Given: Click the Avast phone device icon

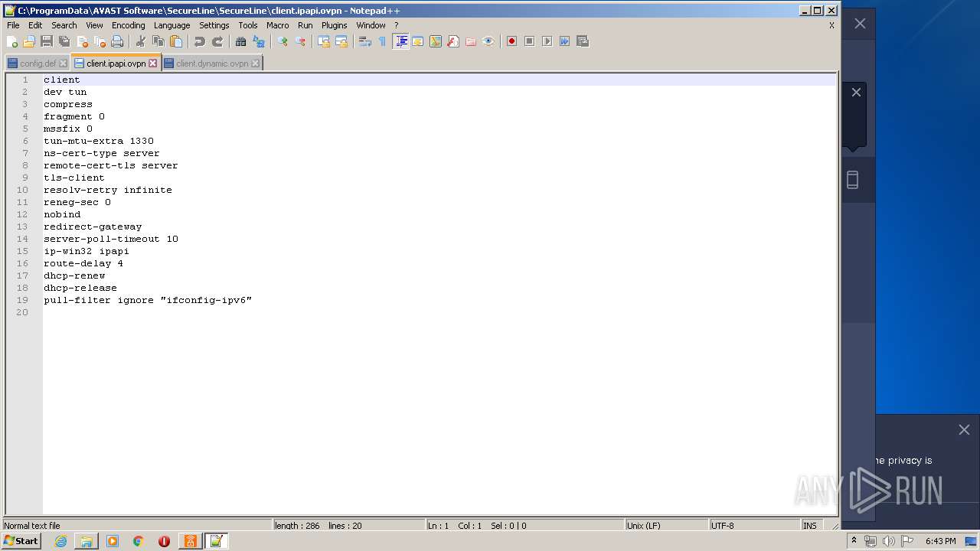Looking at the screenshot, I should [852, 180].
